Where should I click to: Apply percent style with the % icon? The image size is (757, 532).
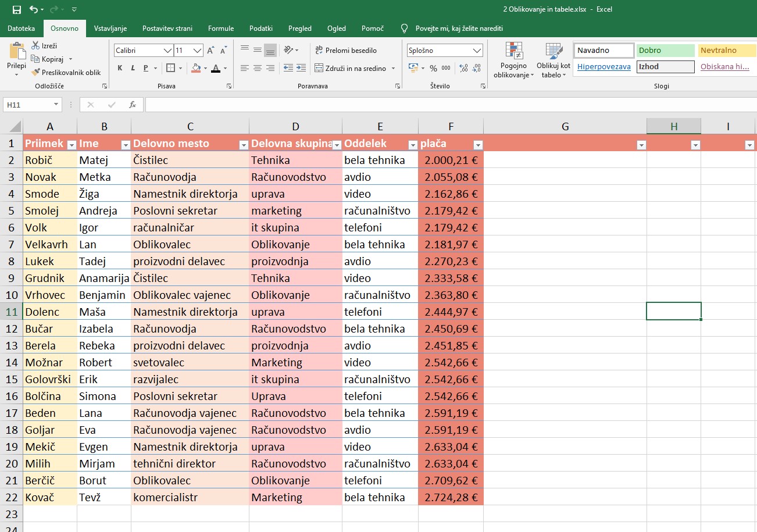(433, 68)
